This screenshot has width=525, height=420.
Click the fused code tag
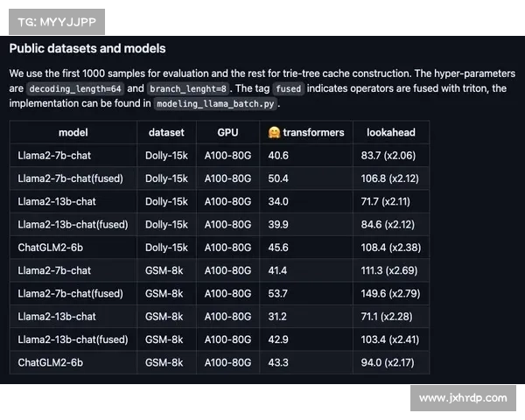tap(288, 88)
